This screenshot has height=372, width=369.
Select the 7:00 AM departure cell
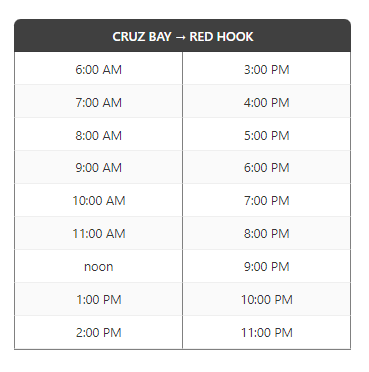click(x=98, y=102)
